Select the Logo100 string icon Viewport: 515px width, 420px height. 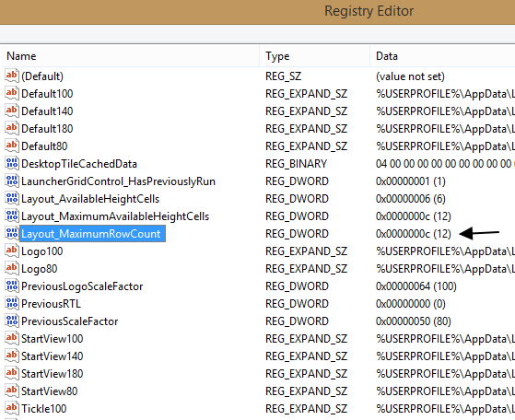click(12, 251)
